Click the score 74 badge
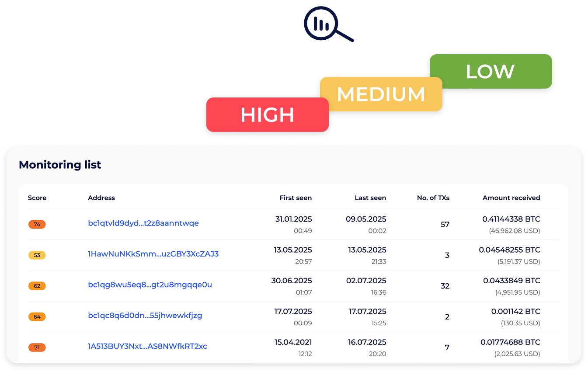 37,224
